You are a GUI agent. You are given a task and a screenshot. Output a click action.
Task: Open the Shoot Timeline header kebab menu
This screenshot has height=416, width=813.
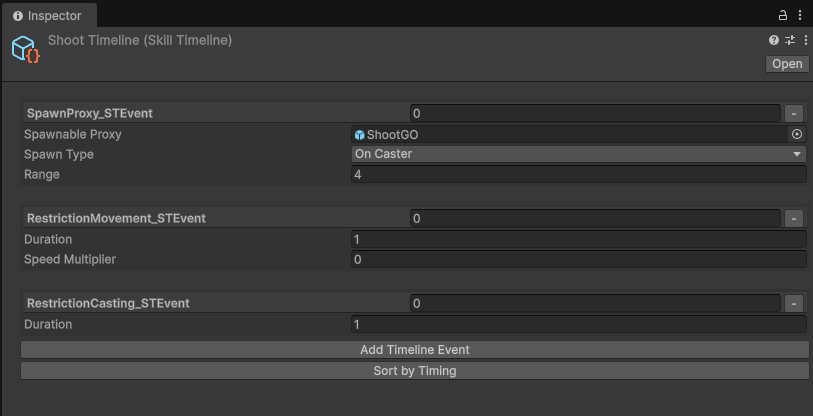pyautogui.click(x=805, y=40)
